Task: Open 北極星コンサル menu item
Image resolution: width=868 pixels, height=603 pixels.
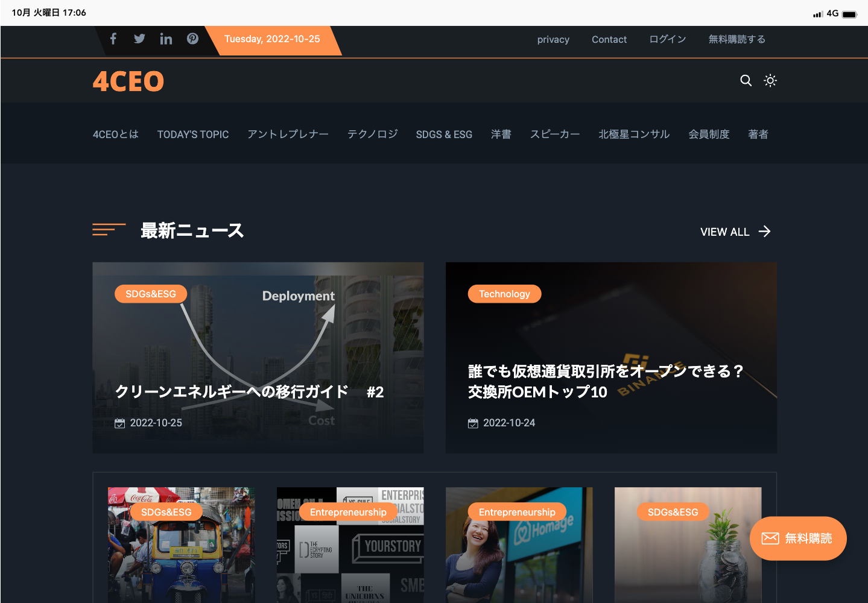Action: tap(634, 134)
